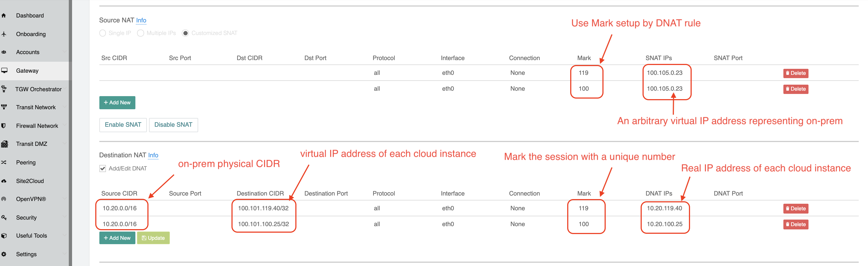Click the Settings gear icon
The image size is (868, 266).
4,254
